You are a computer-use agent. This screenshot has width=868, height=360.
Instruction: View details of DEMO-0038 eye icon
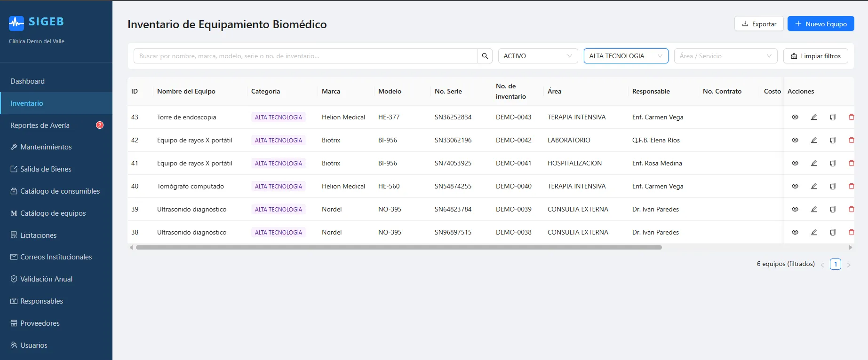795,232
